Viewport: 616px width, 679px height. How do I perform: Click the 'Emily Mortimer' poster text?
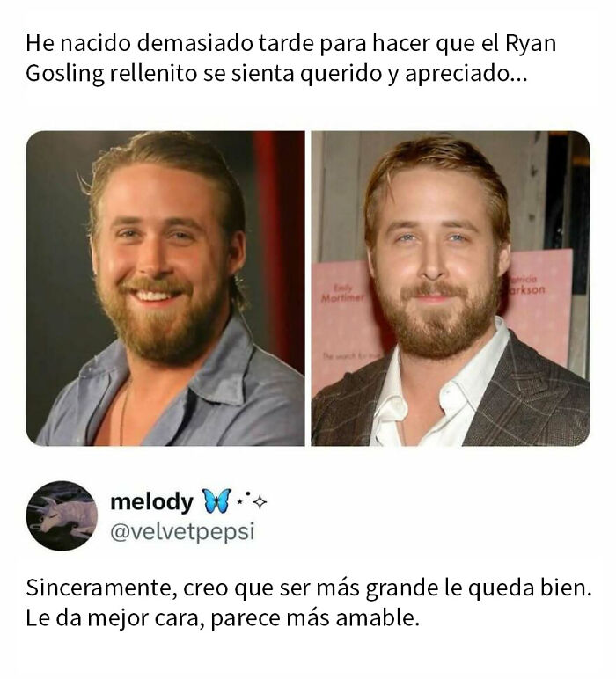point(342,294)
